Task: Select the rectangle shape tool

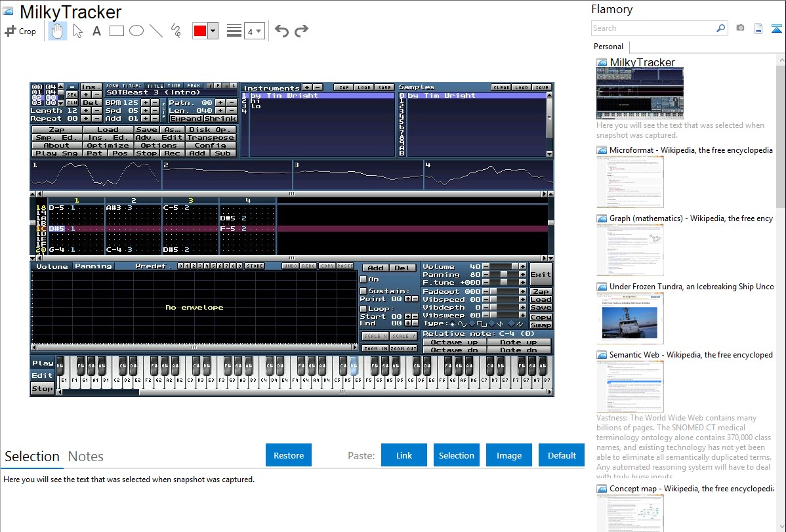Action: 116,31
